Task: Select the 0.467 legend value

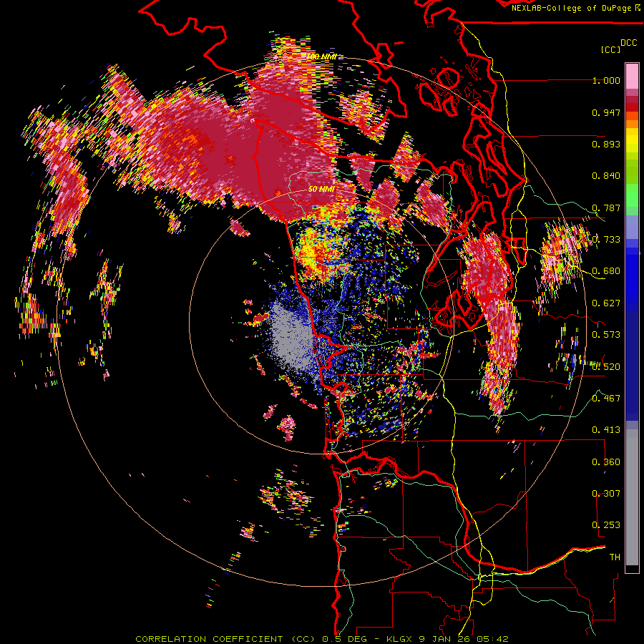Action: (606, 398)
